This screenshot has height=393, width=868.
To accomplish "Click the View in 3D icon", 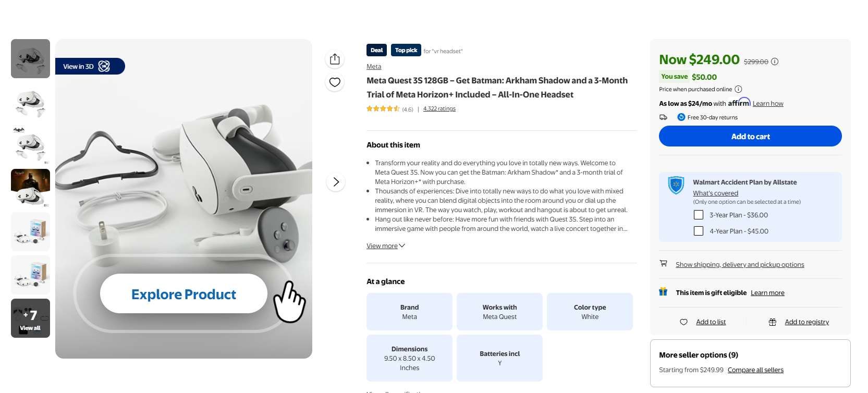I will 104,66.
